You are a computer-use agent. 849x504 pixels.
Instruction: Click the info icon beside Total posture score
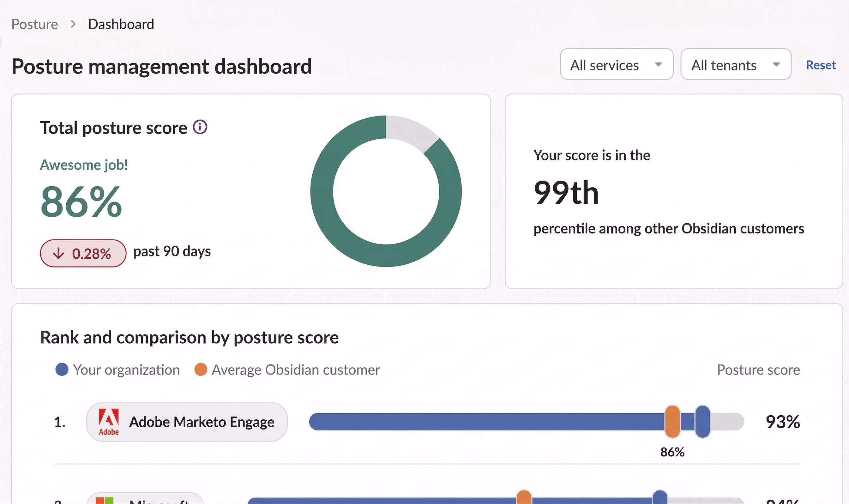click(200, 127)
